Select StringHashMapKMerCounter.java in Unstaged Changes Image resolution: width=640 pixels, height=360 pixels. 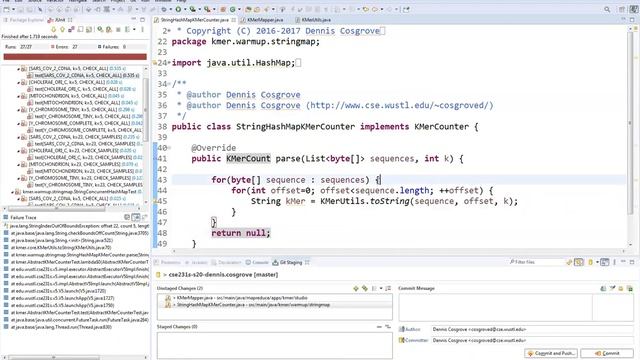point(247,304)
